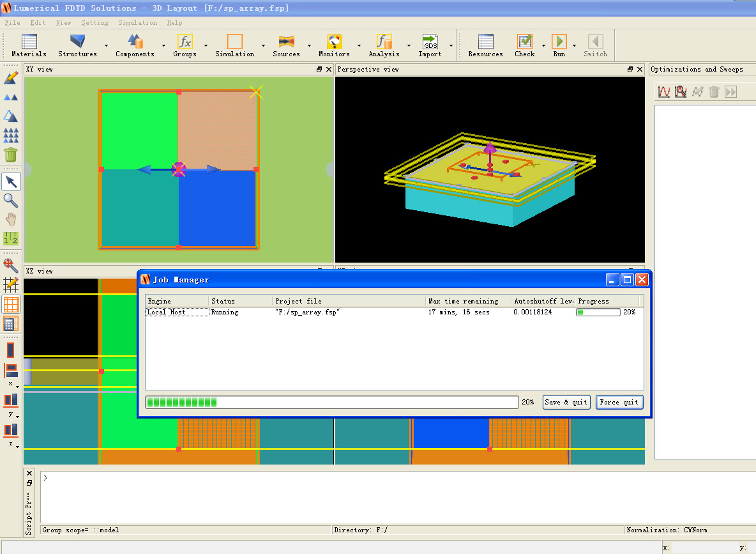The height and width of the screenshot is (554, 756).
Task: Click the align z icon
Action: [11, 429]
